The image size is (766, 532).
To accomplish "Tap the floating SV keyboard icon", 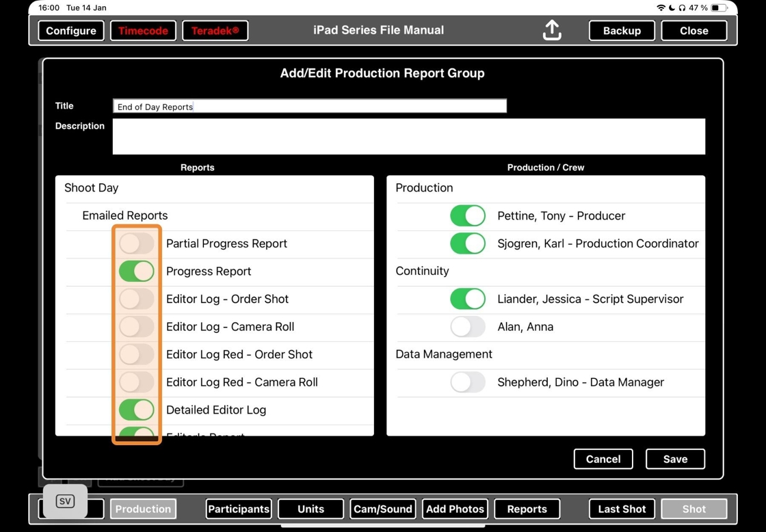I will pos(65,501).
